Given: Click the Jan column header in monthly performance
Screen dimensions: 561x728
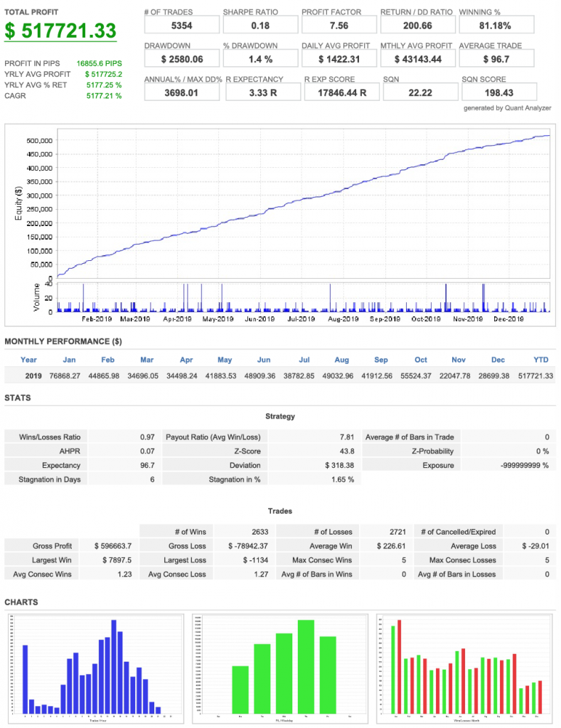Looking at the screenshot, I should pos(69,360).
